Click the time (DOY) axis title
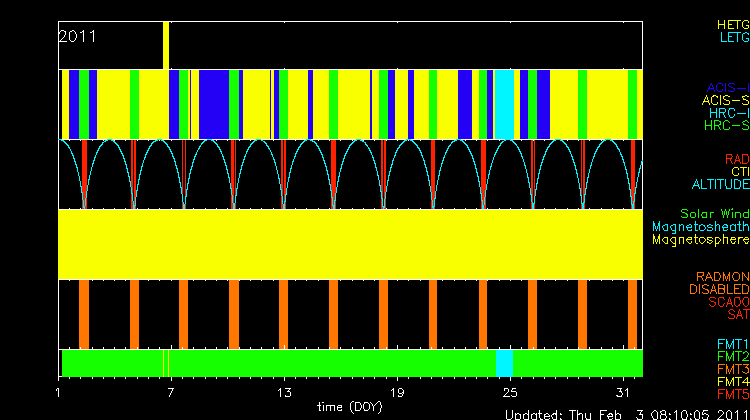750x420 pixels. coord(350,407)
